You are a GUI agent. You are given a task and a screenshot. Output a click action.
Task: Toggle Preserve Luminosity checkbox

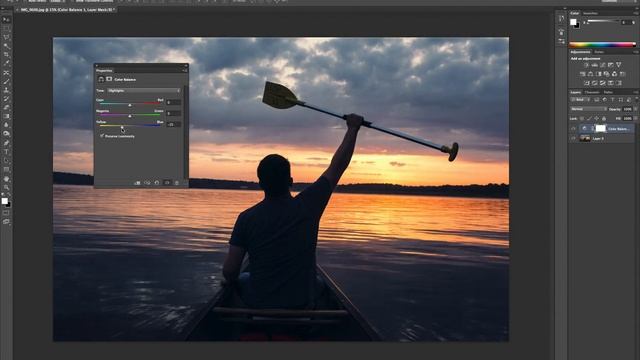102,136
